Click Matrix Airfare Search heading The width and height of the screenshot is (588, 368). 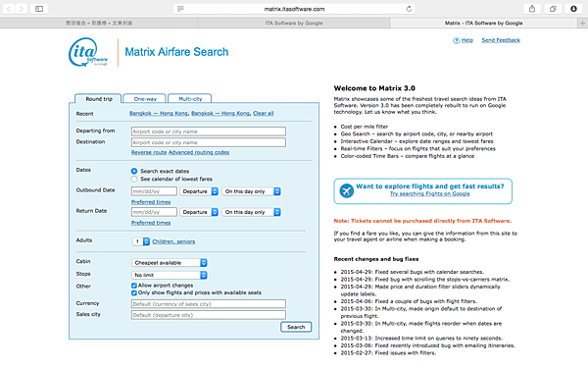click(x=176, y=52)
